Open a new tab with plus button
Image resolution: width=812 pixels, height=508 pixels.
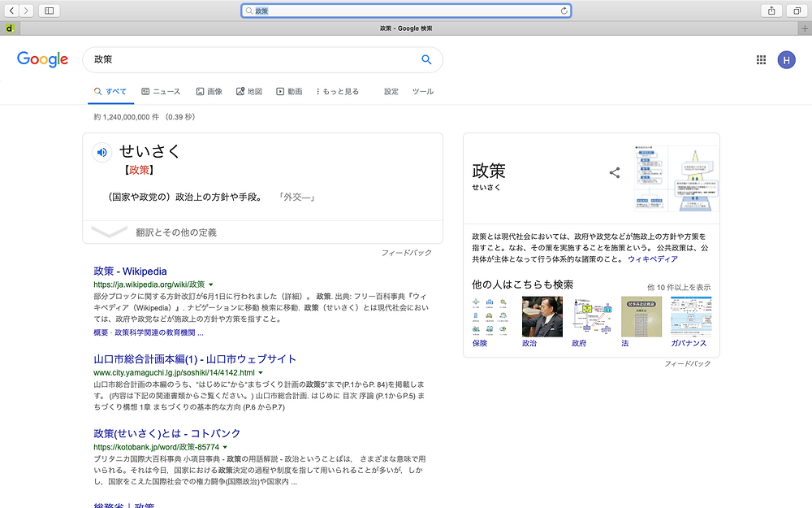pyautogui.click(x=806, y=28)
